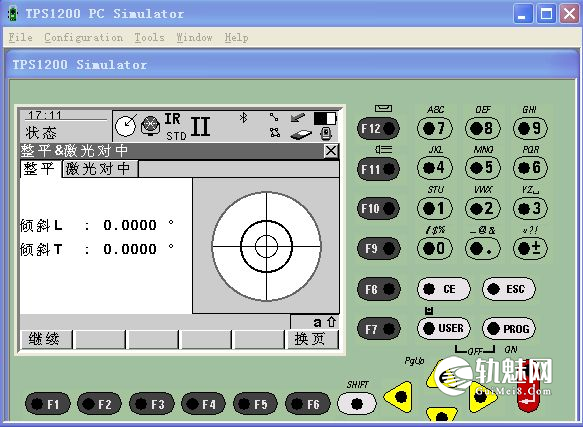
Task: Click the F6 key below the display
Action: point(307,404)
